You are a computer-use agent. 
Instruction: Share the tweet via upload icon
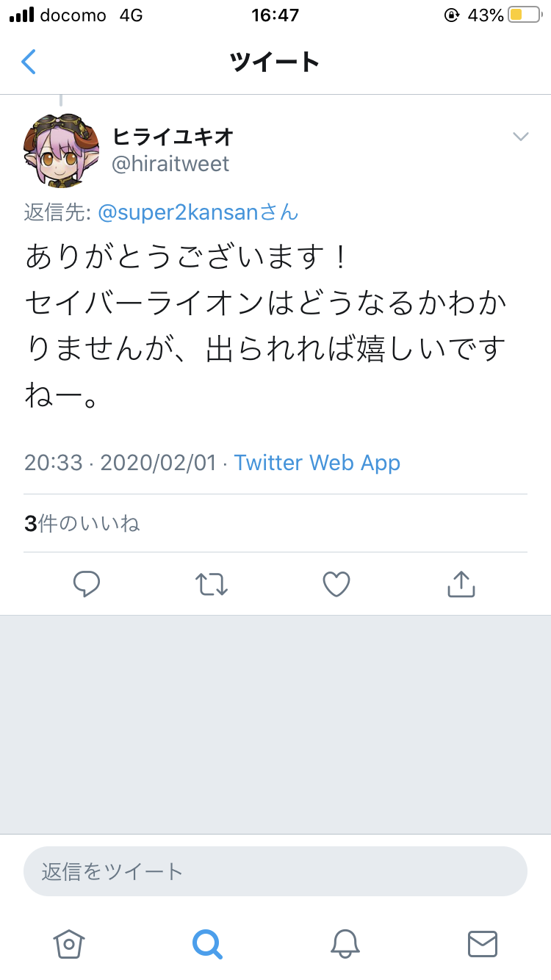pyautogui.click(x=461, y=584)
